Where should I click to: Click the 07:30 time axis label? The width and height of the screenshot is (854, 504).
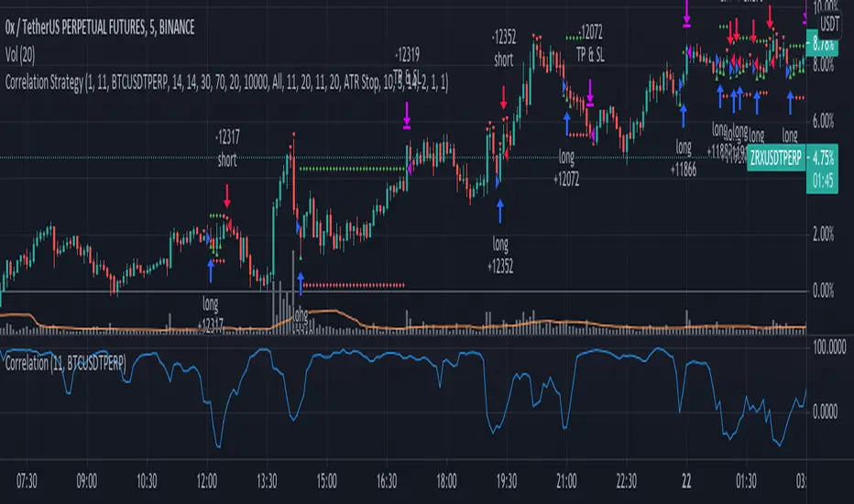(x=27, y=482)
